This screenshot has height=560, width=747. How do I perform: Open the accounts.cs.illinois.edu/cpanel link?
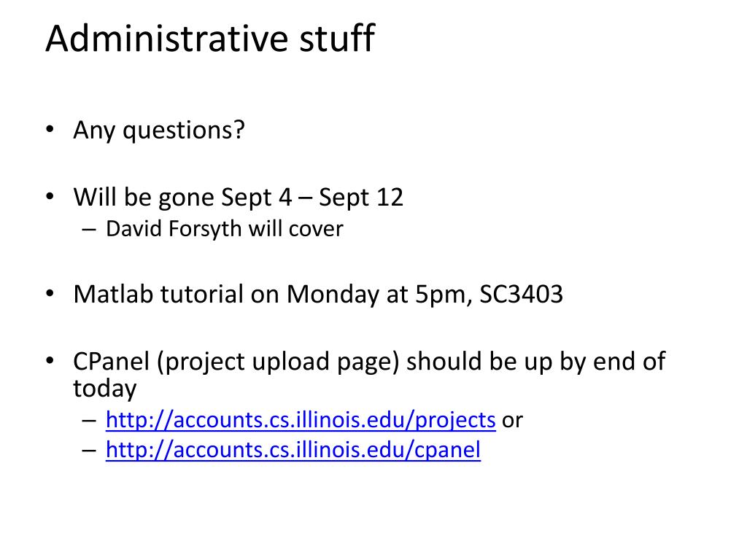point(293,450)
